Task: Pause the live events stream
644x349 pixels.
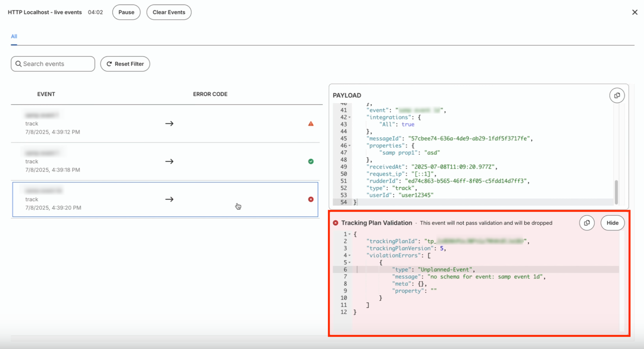Action: point(126,12)
